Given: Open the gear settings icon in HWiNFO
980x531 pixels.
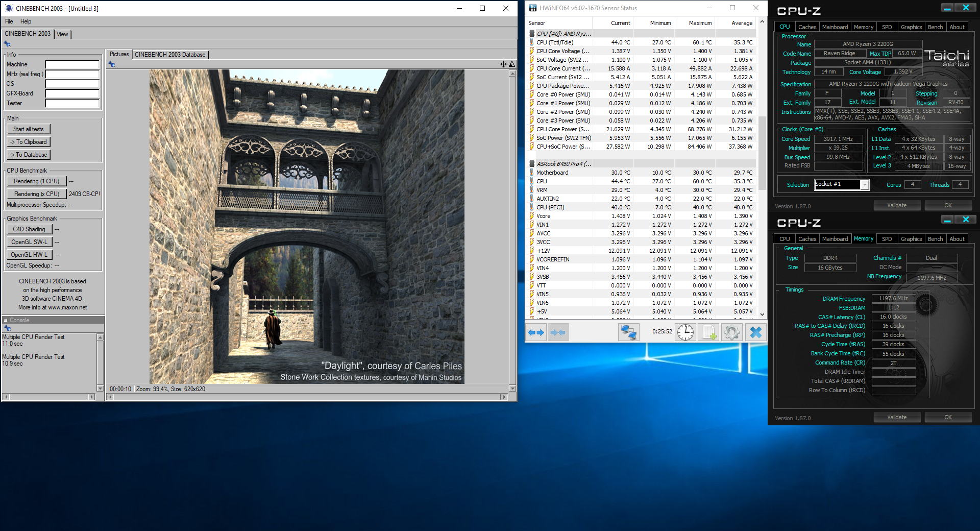Looking at the screenshot, I should [731, 332].
